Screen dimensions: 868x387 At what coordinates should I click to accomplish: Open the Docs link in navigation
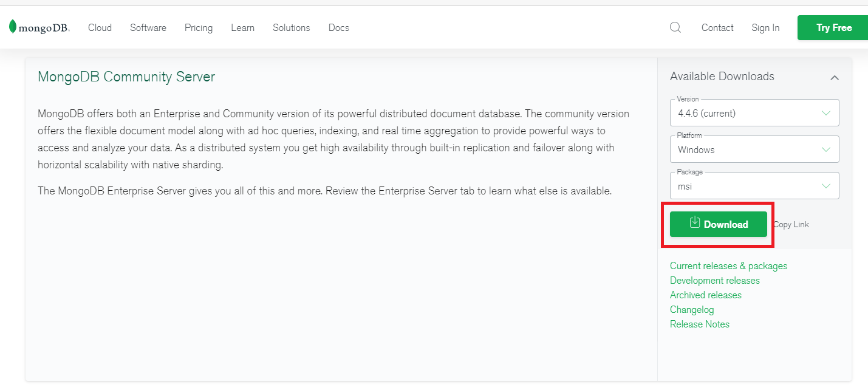(x=339, y=27)
